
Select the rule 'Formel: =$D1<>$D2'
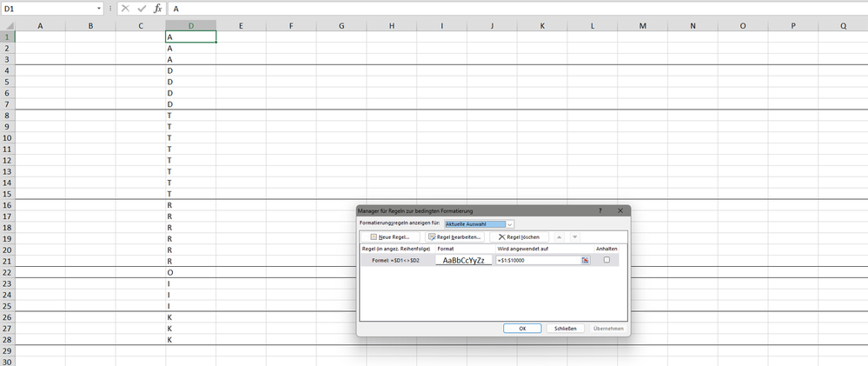pos(398,260)
